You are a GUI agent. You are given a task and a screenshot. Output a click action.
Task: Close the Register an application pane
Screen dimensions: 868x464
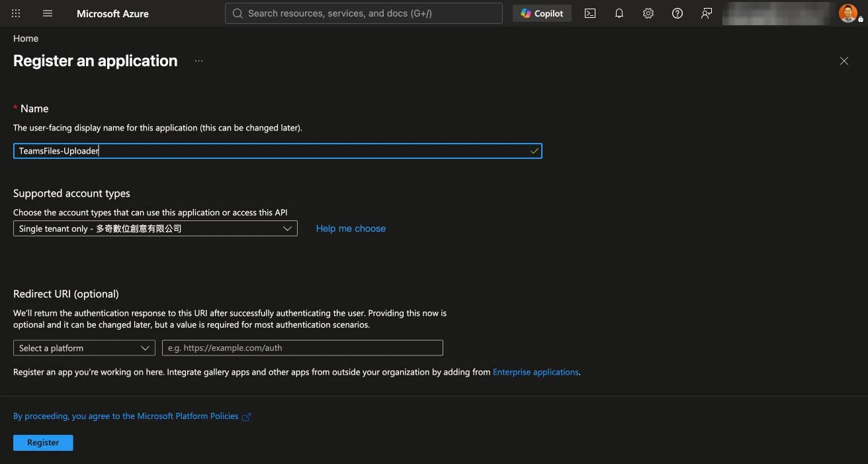click(x=844, y=61)
